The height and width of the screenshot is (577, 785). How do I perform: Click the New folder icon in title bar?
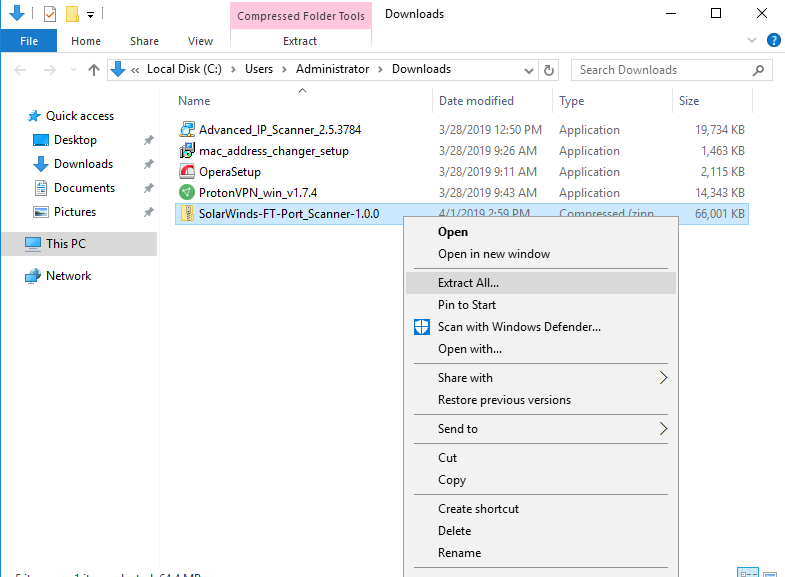[x=73, y=14]
